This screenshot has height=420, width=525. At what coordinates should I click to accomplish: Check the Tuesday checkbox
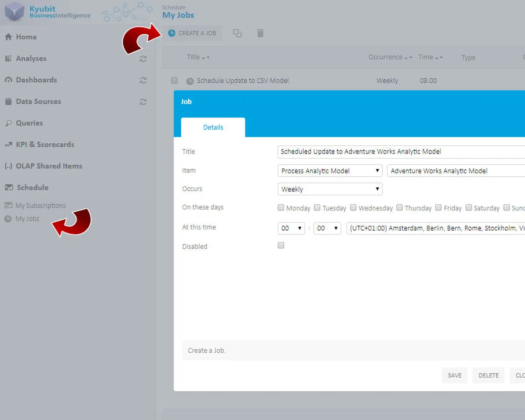(x=317, y=208)
